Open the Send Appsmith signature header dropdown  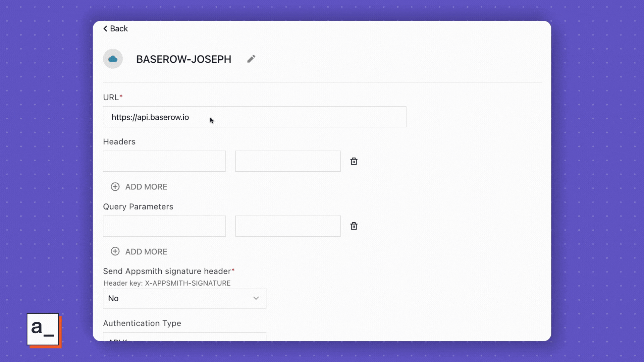click(184, 298)
